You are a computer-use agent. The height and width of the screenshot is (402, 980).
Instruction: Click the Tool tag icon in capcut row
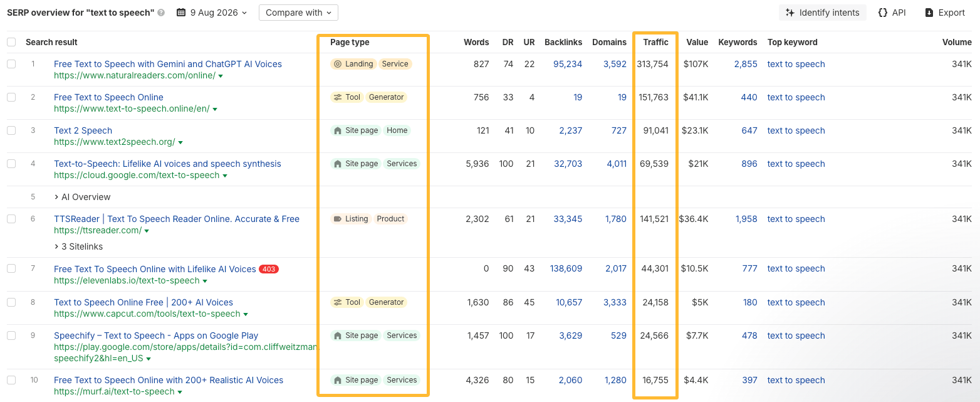tap(338, 302)
